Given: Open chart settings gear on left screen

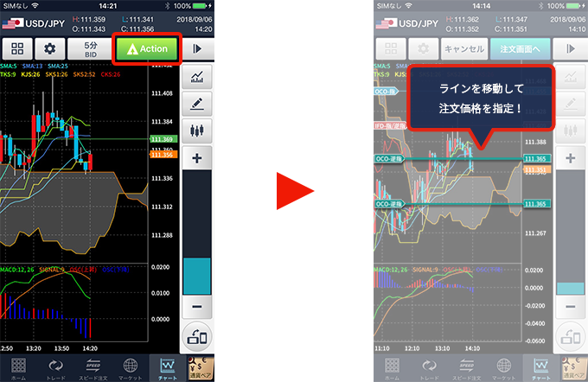Looking at the screenshot, I should pos(49,49).
